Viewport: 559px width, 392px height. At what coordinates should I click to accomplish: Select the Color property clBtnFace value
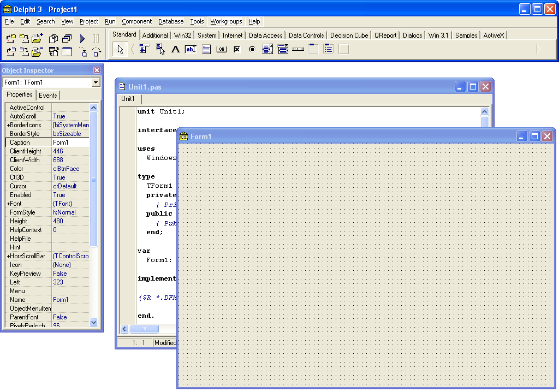tap(70, 169)
